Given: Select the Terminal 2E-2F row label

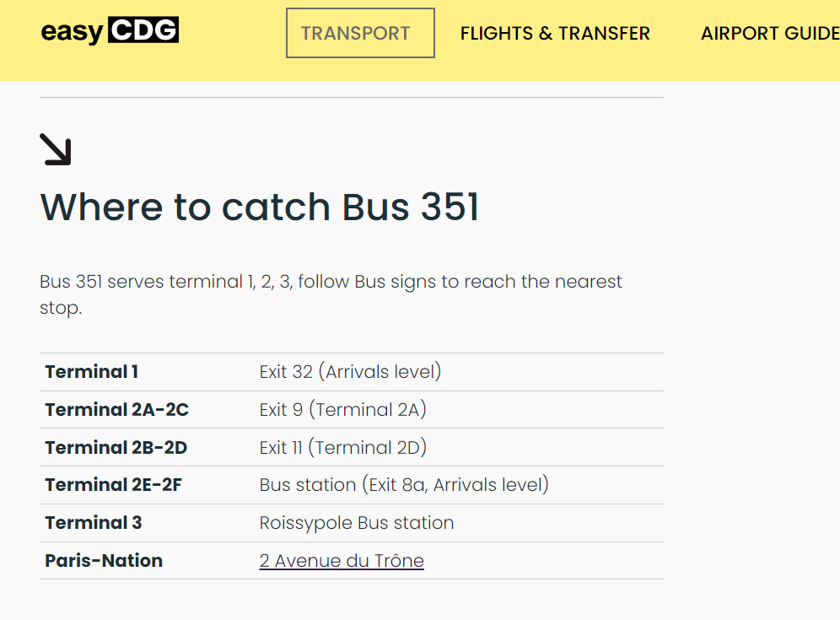Looking at the screenshot, I should pos(114,485).
